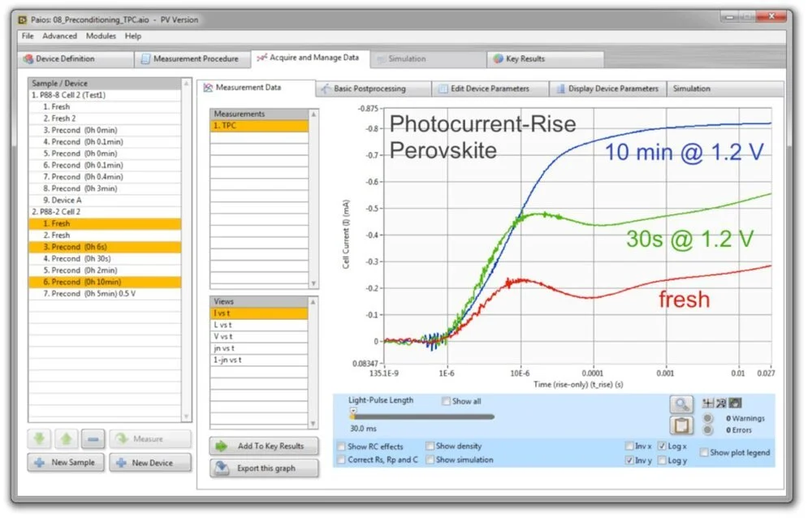This screenshot has height=518, width=812.
Task: Enable Show simulation checkbox
Action: point(430,460)
